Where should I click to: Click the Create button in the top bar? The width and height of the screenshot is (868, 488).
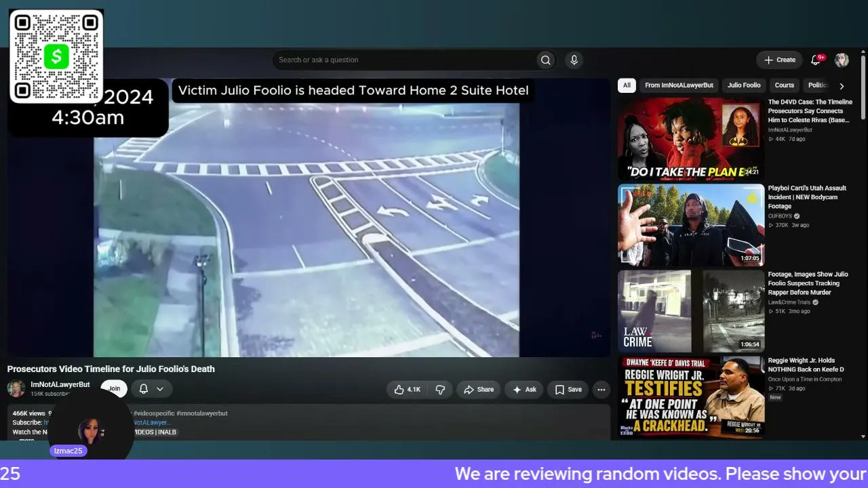(779, 60)
